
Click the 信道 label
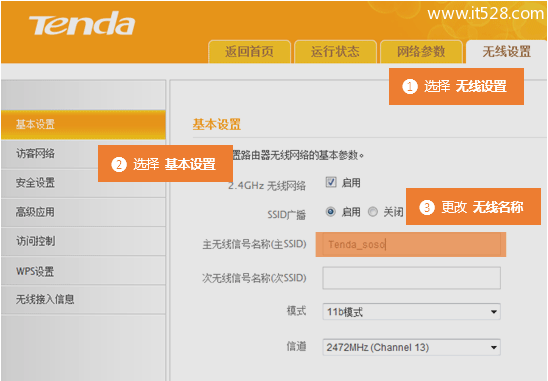296,346
